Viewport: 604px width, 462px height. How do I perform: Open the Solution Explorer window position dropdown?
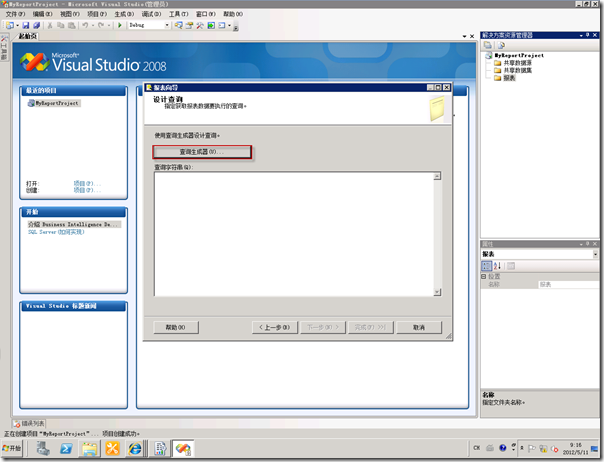tap(581, 35)
